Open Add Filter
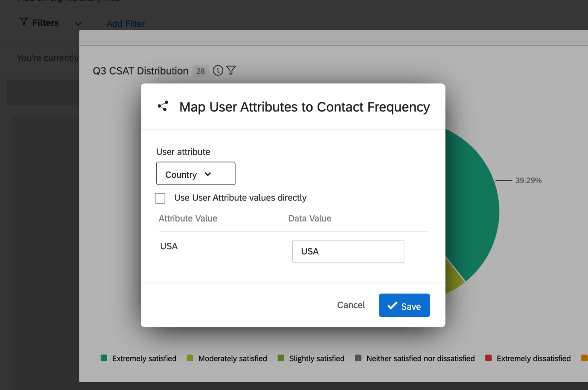Image resolution: width=588 pixels, height=390 pixels. pos(126,23)
